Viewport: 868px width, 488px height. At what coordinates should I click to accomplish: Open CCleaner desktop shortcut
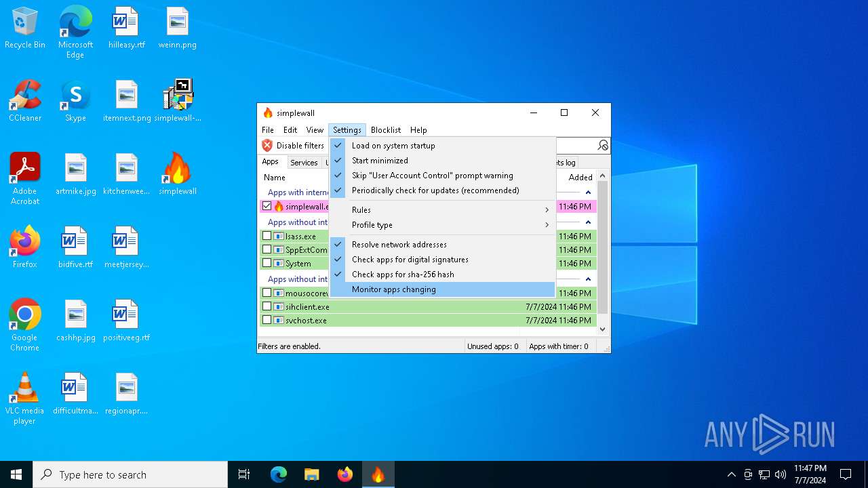25,102
